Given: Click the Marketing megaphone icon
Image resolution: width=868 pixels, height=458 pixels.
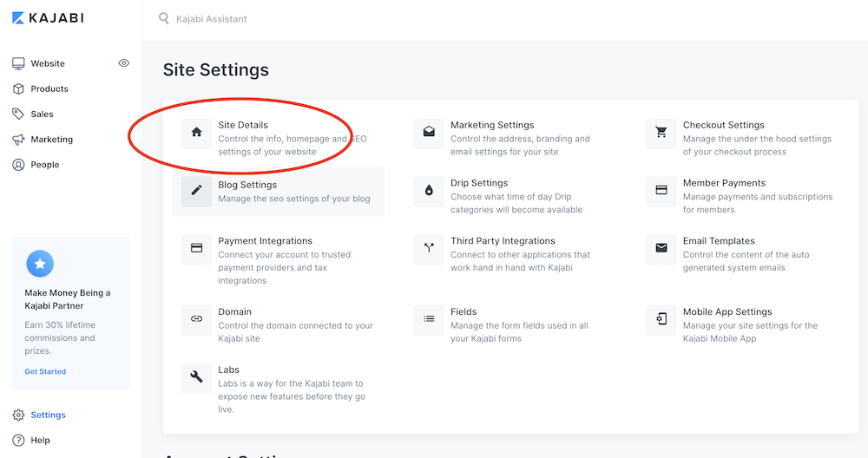Looking at the screenshot, I should click(x=18, y=140).
